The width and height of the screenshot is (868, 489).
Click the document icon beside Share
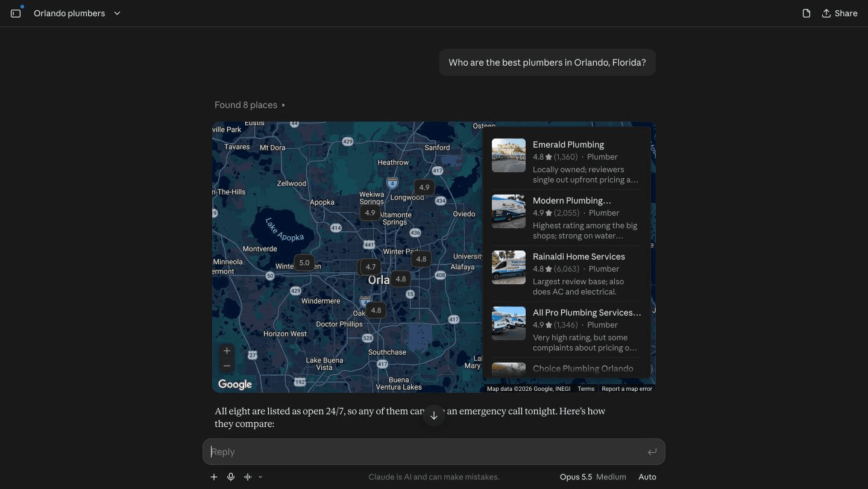click(x=807, y=13)
